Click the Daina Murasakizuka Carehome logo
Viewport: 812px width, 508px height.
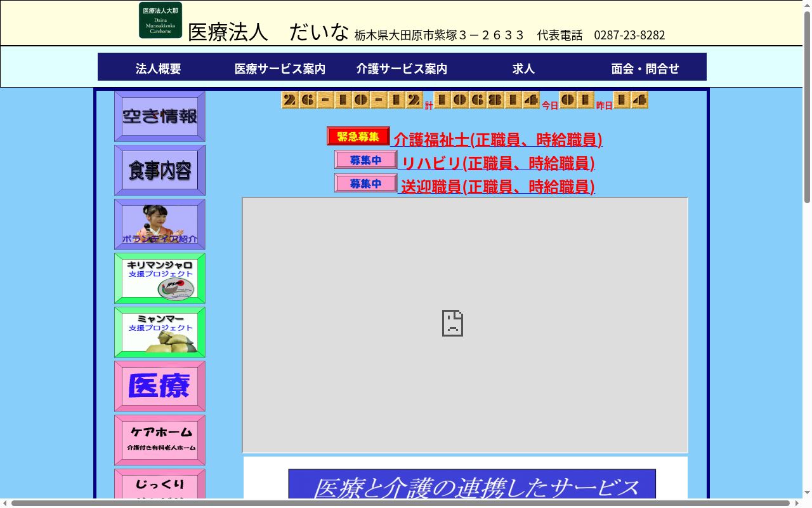[160, 20]
